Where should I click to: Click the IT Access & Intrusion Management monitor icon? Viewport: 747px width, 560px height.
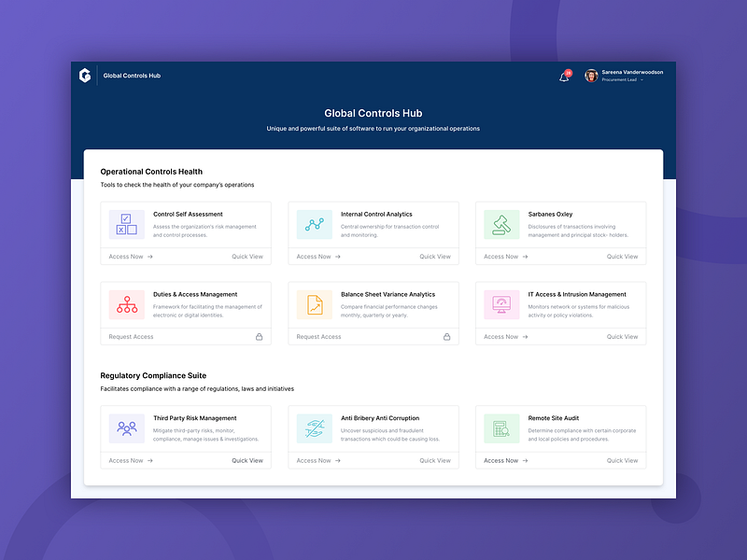point(501,305)
